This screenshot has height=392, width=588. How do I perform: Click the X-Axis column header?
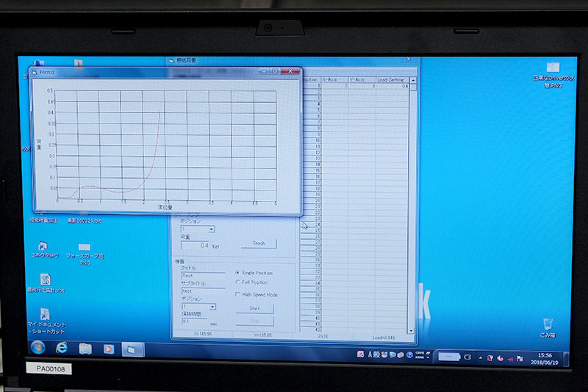tap(334, 79)
